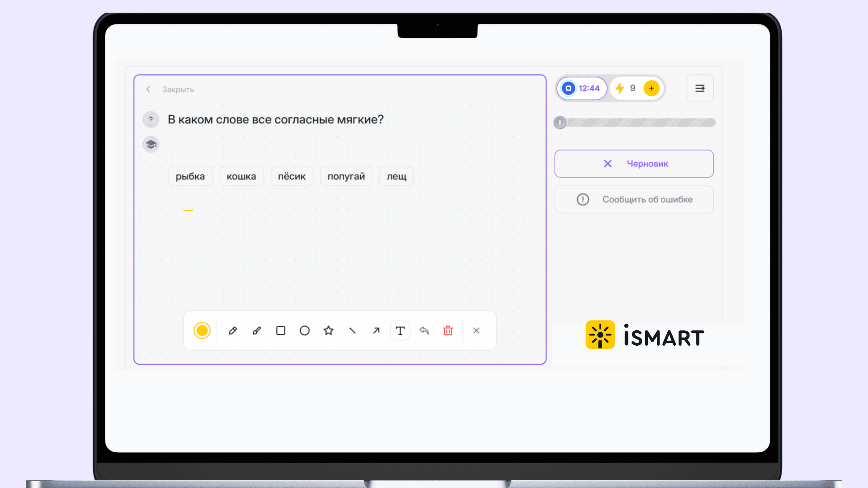Image resolution: width=868 pixels, height=488 pixels.
Task: Choose the answer лещ
Action: click(396, 176)
